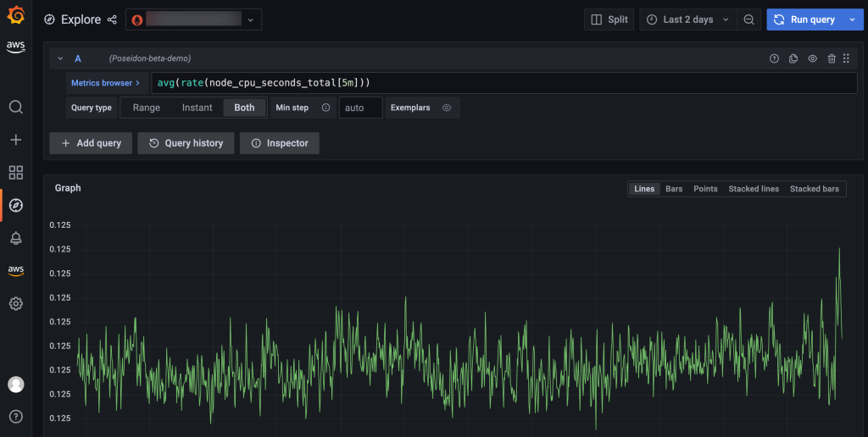Collapse query row A with chevron
The width and height of the screenshot is (868, 437).
click(60, 58)
